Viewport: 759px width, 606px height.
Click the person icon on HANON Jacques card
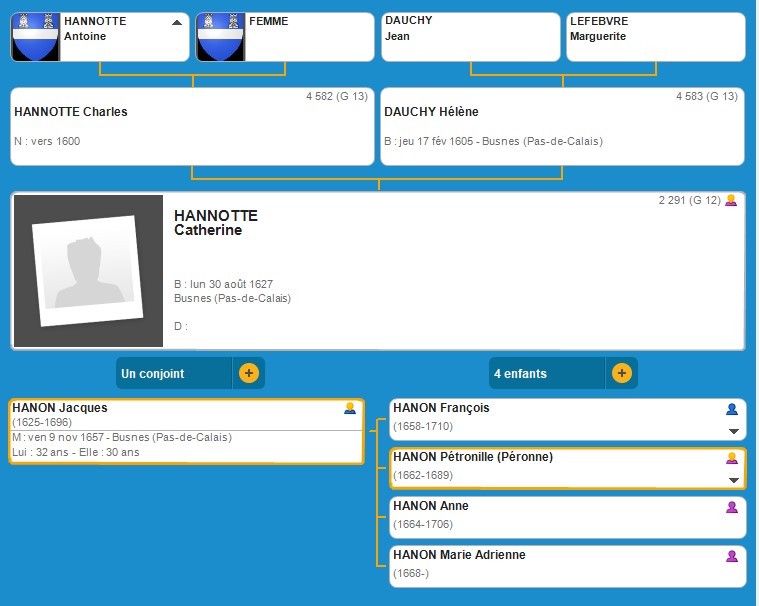(350, 408)
